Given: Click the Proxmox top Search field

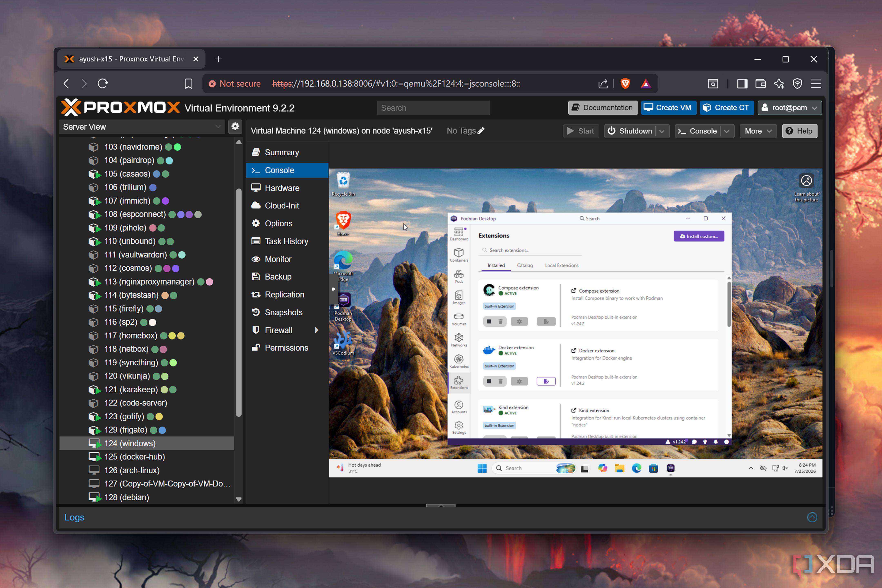Looking at the screenshot, I should [433, 108].
